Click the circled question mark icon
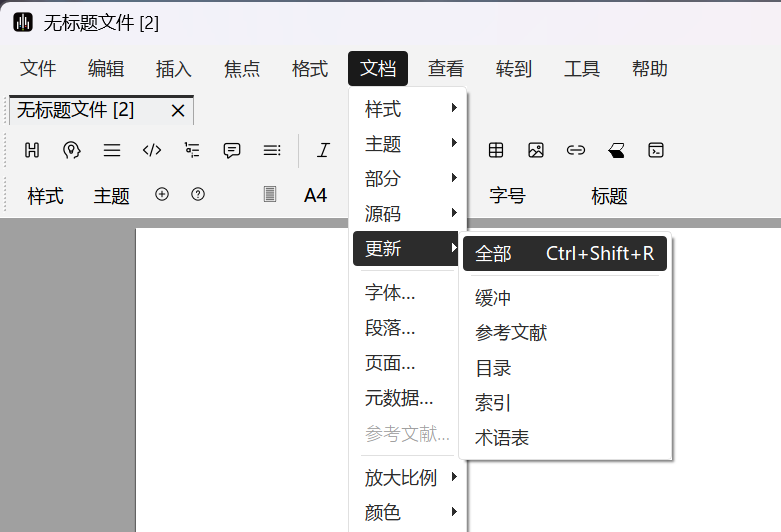 coord(198,195)
